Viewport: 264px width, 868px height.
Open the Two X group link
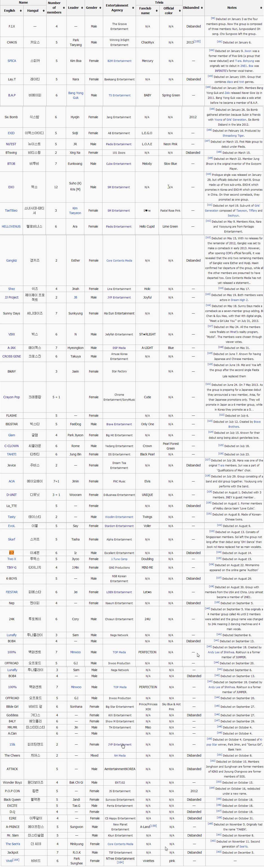click(11, 559)
